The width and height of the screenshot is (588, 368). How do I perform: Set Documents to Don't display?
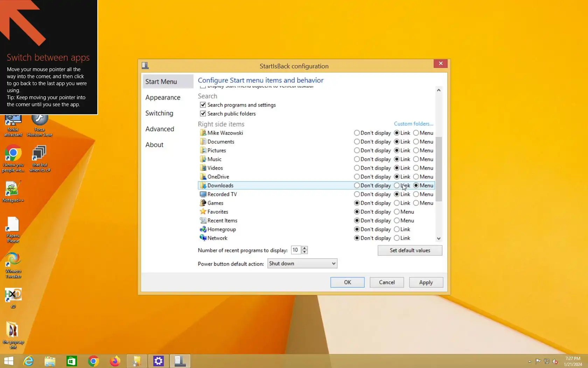357,142
